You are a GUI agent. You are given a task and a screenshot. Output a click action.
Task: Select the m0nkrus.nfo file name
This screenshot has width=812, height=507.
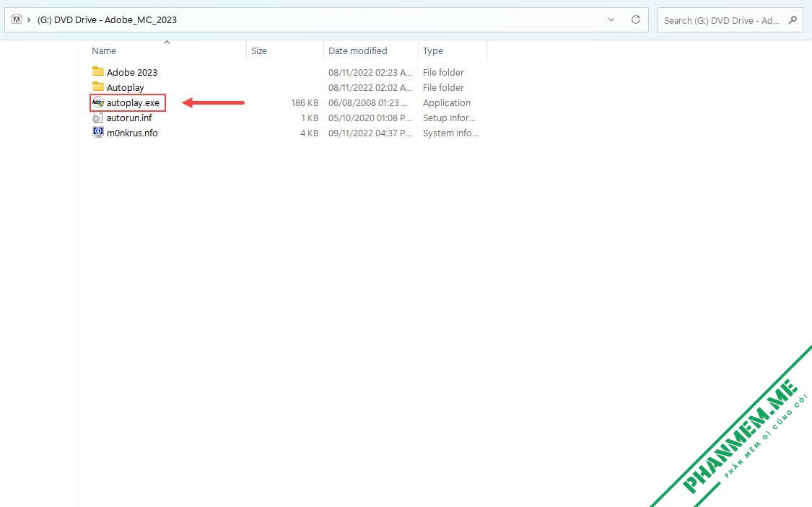(132, 133)
